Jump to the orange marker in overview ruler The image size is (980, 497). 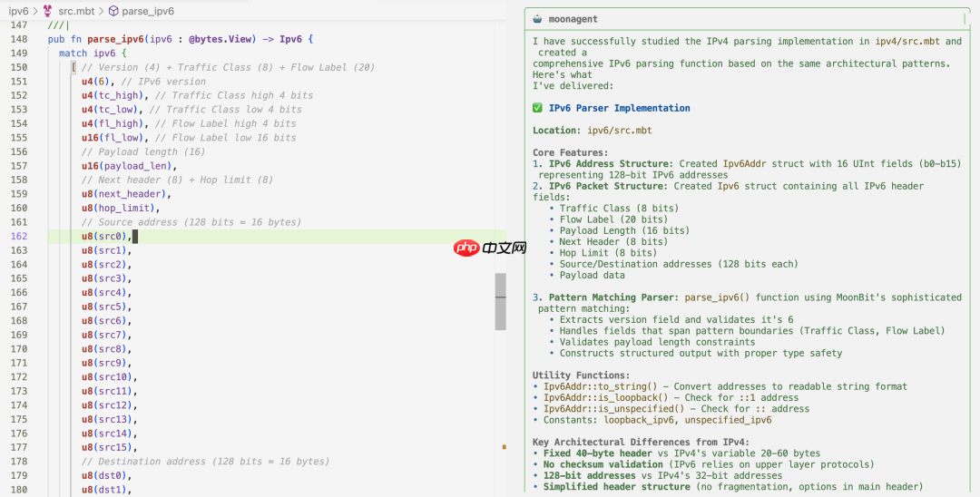504,447
